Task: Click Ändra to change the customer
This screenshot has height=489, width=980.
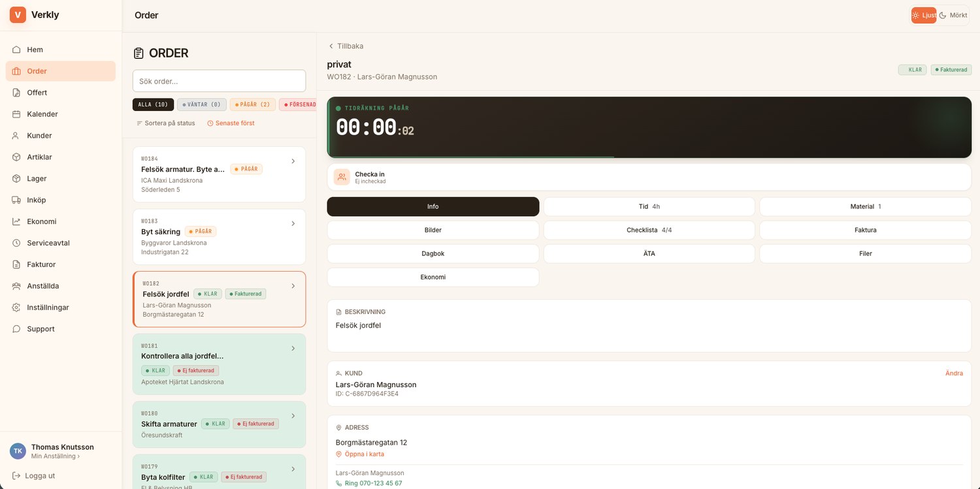Action: (954, 373)
